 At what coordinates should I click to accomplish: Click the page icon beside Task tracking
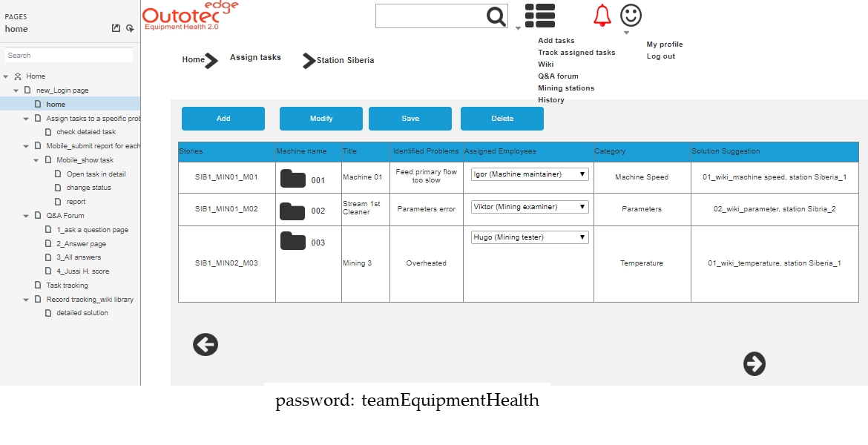38,285
